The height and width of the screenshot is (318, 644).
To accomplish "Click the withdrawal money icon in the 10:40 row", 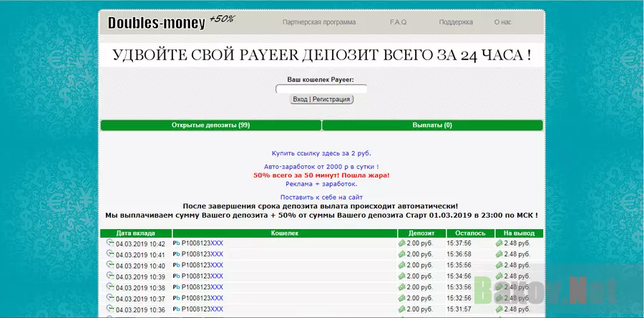I will (x=499, y=265).
